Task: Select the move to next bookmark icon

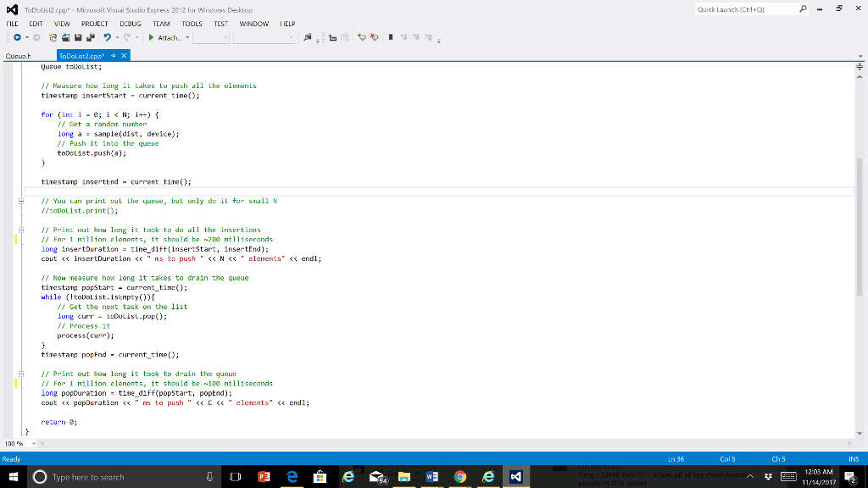Action: (416, 36)
